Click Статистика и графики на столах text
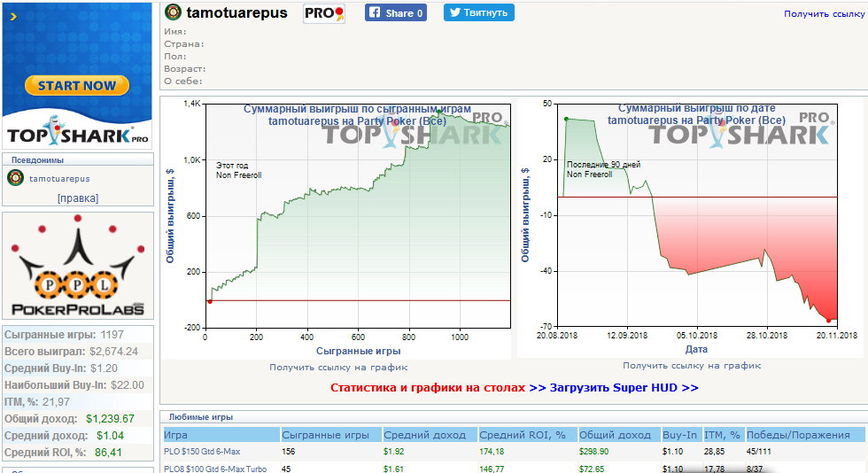This screenshot has height=473, width=868. [x=427, y=388]
